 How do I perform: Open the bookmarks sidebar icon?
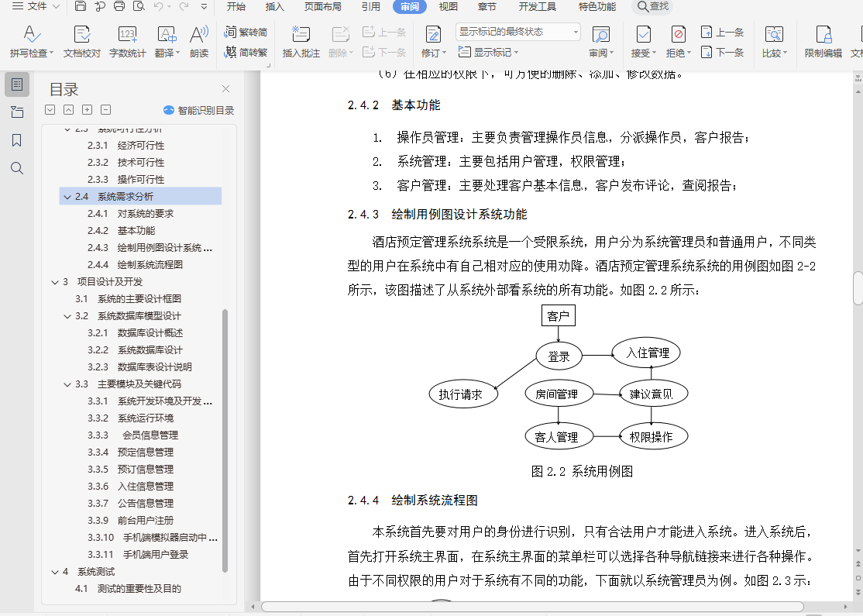(x=17, y=140)
